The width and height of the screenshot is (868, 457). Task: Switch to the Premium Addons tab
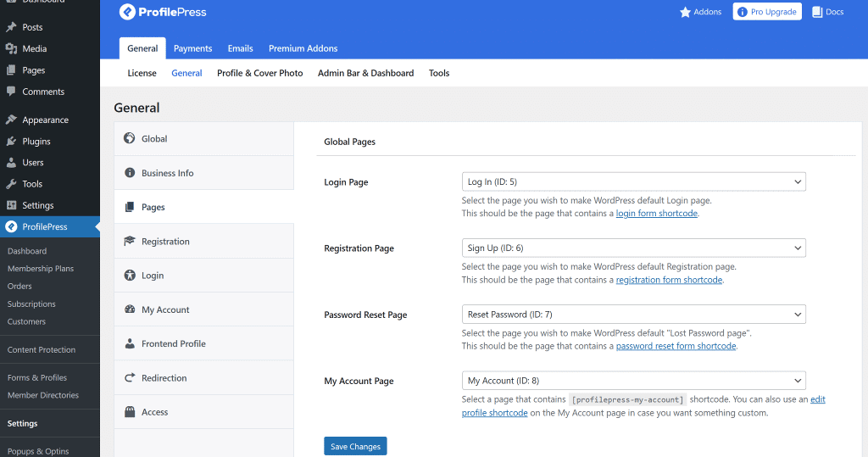click(303, 48)
